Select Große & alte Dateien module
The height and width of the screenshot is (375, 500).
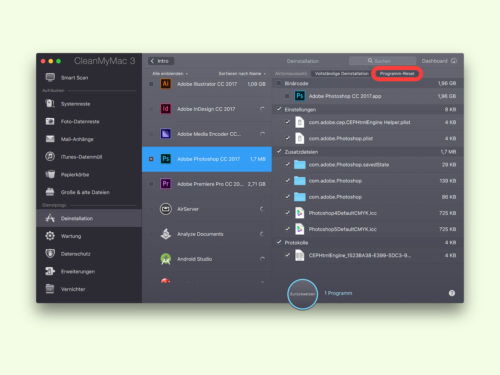(89, 192)
